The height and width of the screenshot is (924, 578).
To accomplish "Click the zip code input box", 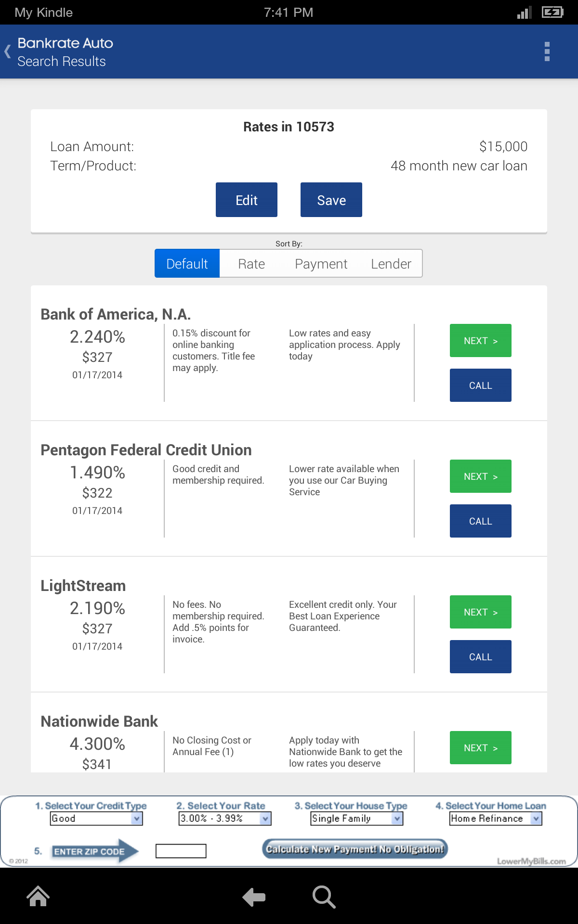I will [181, 851].
